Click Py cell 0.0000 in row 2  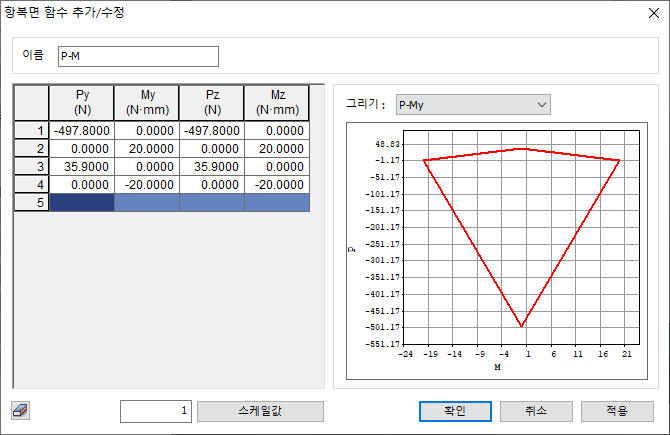82,148
